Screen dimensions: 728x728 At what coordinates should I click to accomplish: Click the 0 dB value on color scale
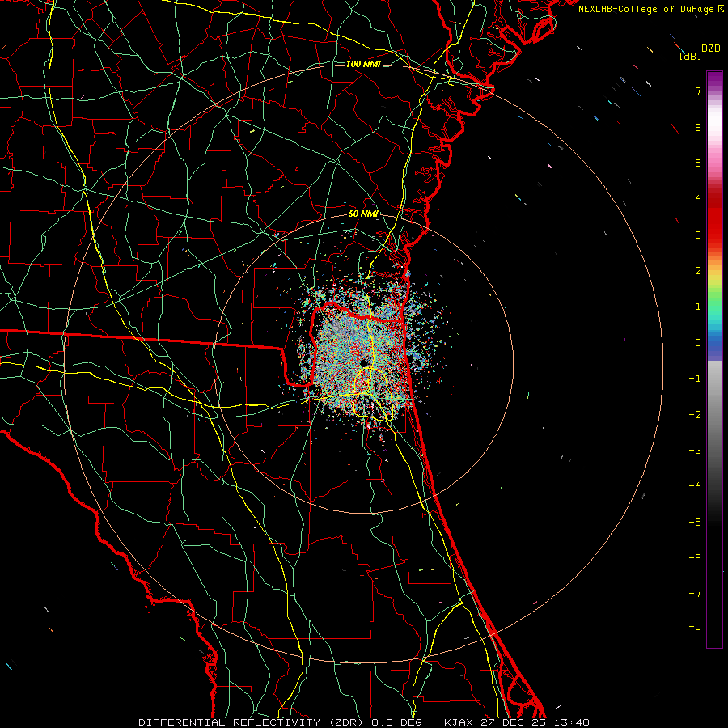[698, 343]
